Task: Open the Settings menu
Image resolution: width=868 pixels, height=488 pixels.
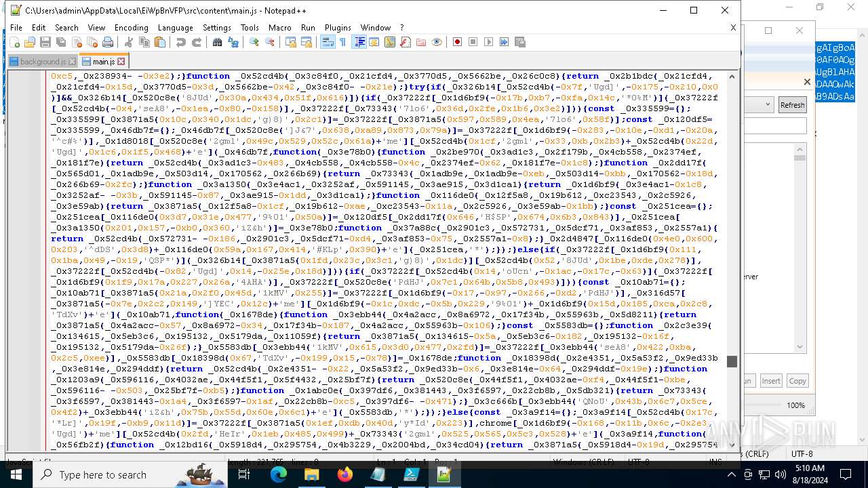Action: pos(217,28)
